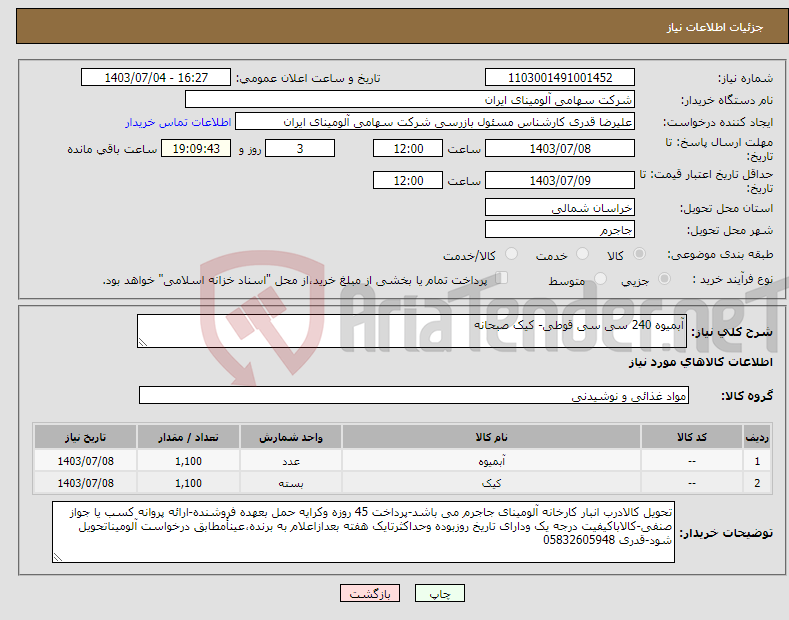The height and width of the screenshot is (620, 789).
Task: Select the جزیی purchase type radio
Action: pyautogui.click(x=664, y=279)
